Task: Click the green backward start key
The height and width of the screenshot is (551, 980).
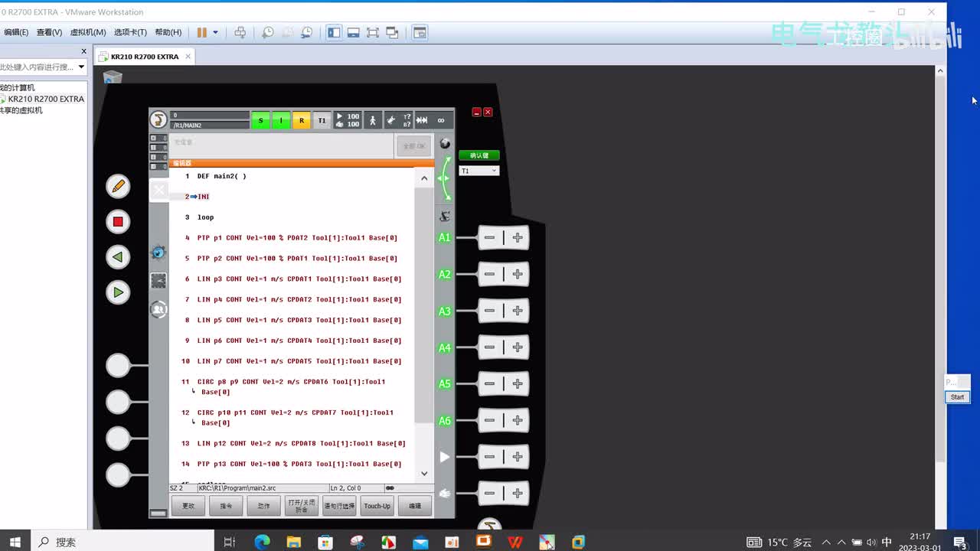Action: coord(118,257)
